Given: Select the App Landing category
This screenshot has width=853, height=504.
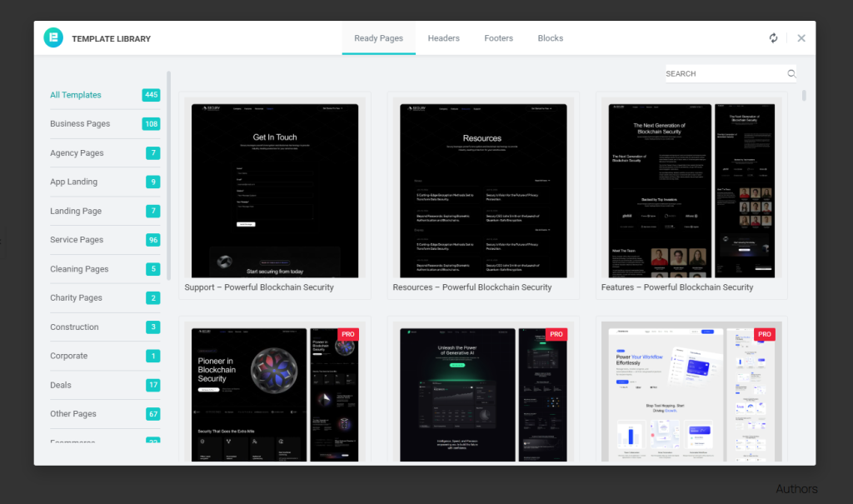Looking at the screenshot, I should click(105, 182).
